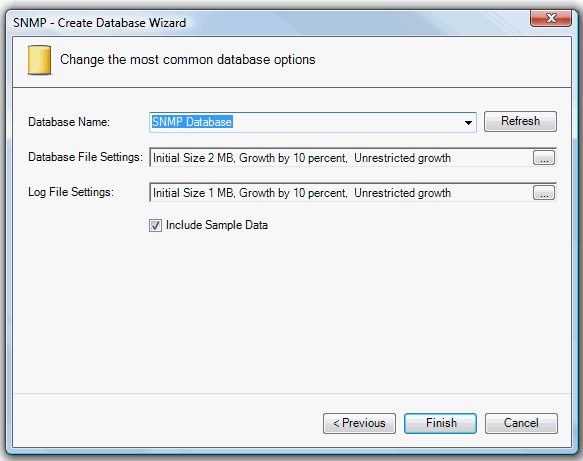Select the Database File Settings text box

[x=341, y=158]
